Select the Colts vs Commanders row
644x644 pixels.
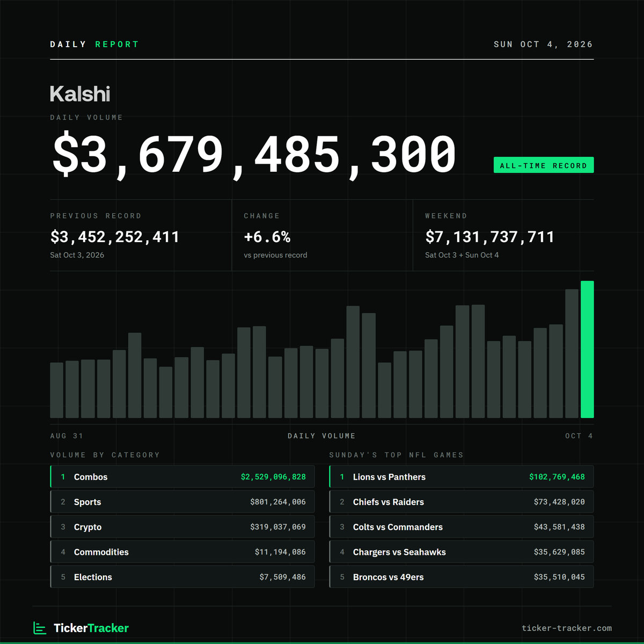click(x=462, y=527)
